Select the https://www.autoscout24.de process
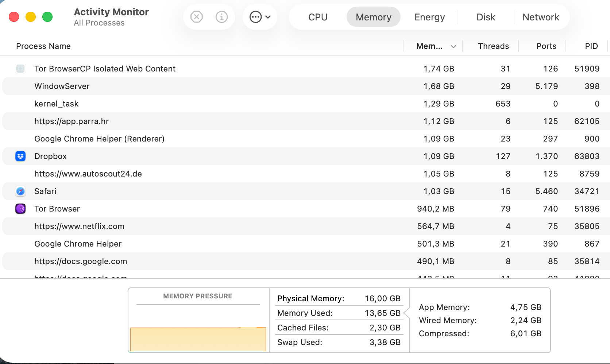 coord(88,174)
